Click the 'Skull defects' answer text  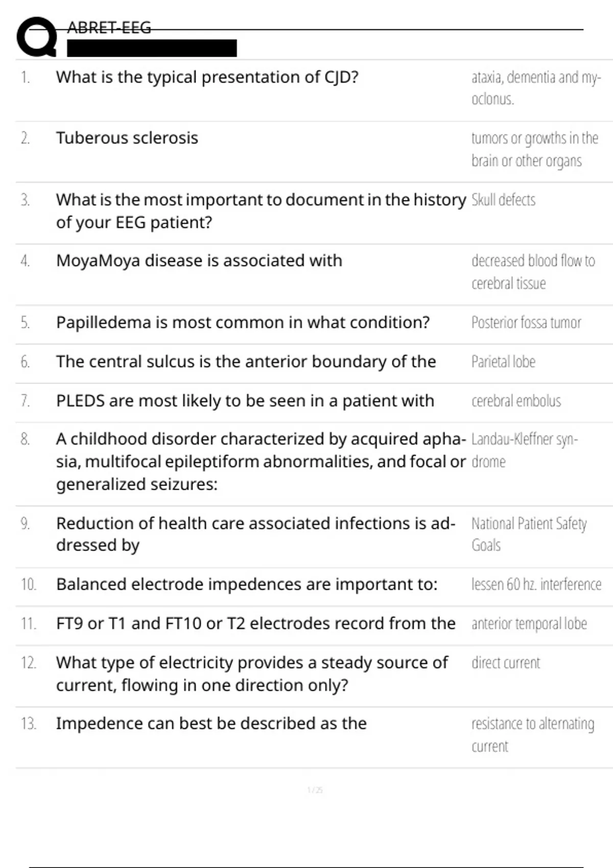(x=503, y=200)
